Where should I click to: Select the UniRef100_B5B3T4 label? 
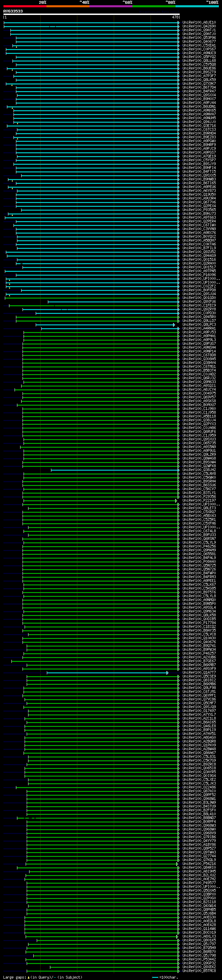pos(199,370)
